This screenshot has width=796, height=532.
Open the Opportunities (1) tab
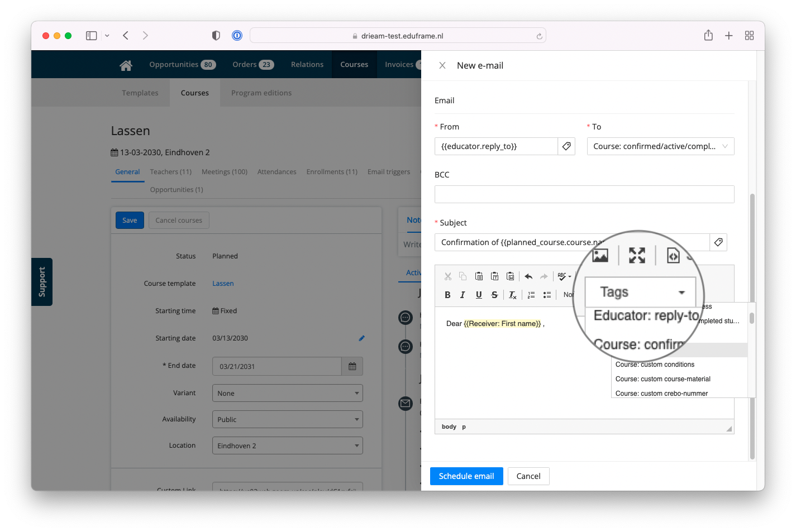177,190
